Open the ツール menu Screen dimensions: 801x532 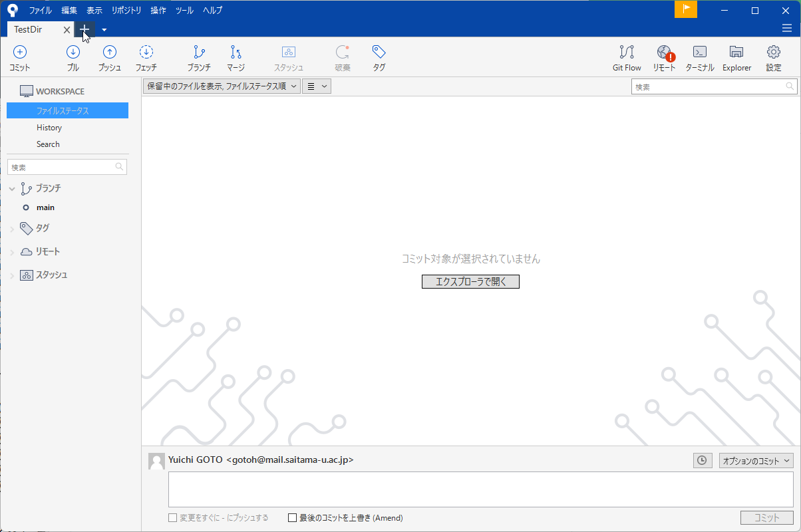point(184,11)
